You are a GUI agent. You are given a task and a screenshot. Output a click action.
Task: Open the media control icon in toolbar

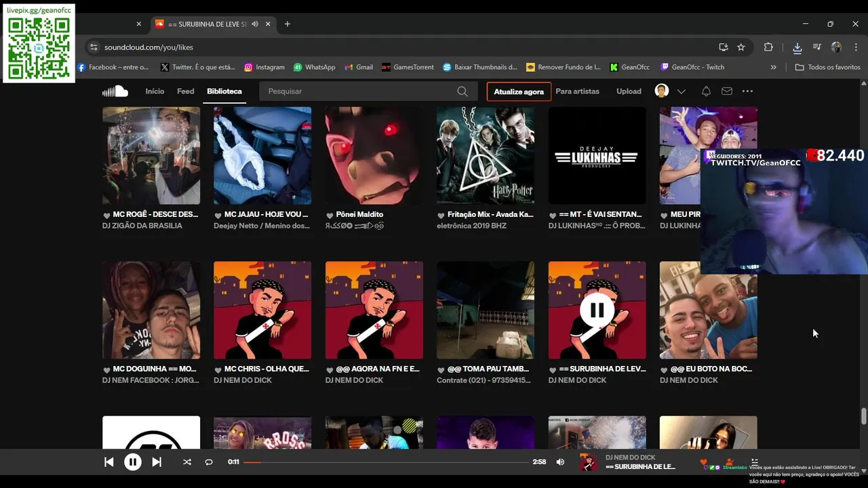816,47
